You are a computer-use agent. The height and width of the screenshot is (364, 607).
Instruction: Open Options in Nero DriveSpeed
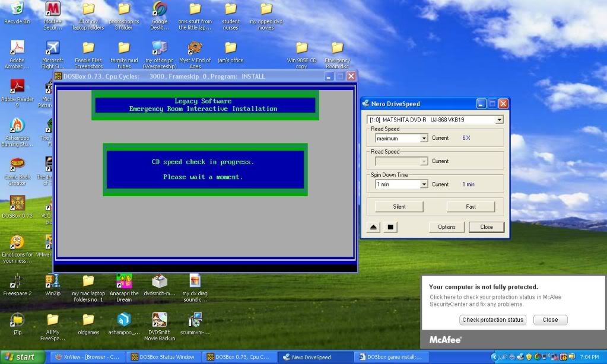click(447, 227)
